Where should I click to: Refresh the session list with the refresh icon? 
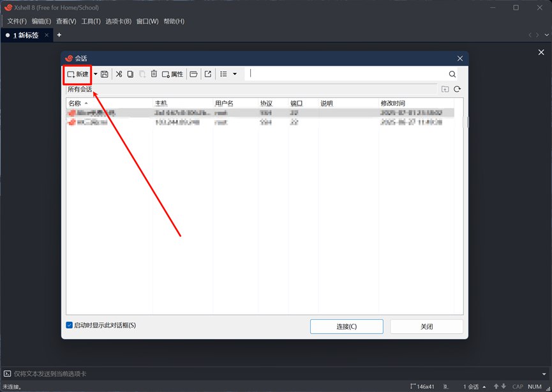tap(457, 89)
